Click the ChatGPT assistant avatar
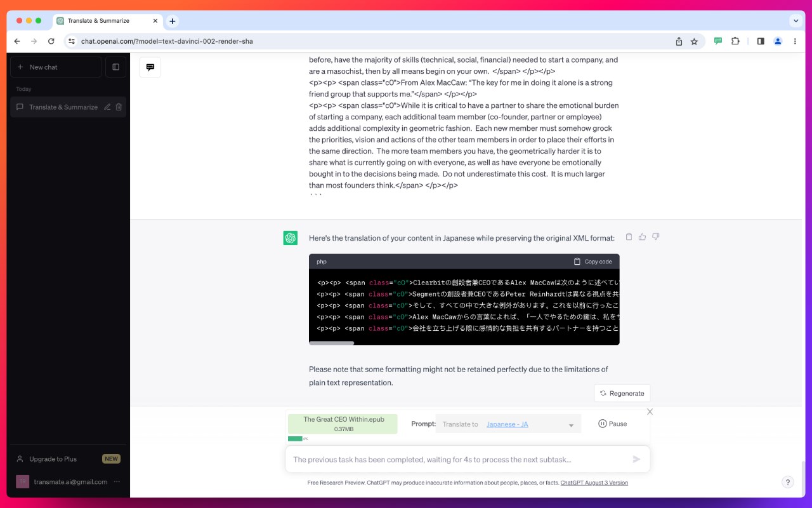 pyautogui.click(x=291, y=238)
